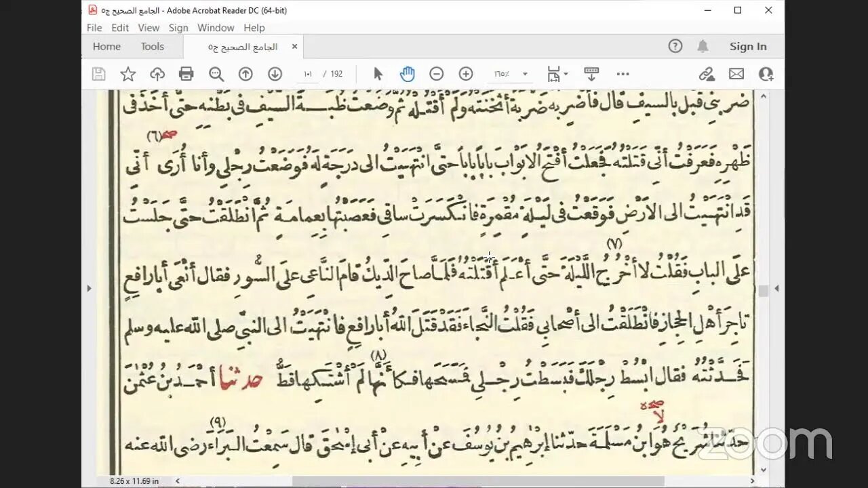Open the Window menu
The height and width of the screenshot is (488, 868).
216,28
